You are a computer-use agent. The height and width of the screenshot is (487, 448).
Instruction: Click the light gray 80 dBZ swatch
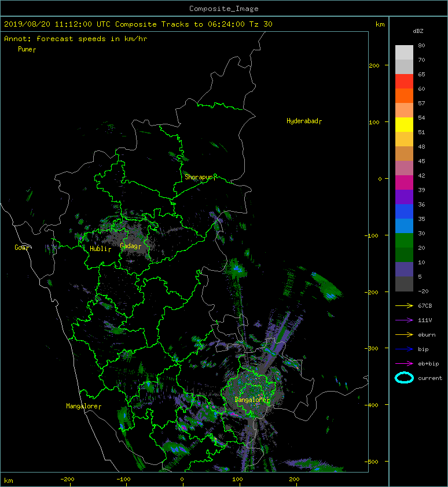[x=404, y=52]
